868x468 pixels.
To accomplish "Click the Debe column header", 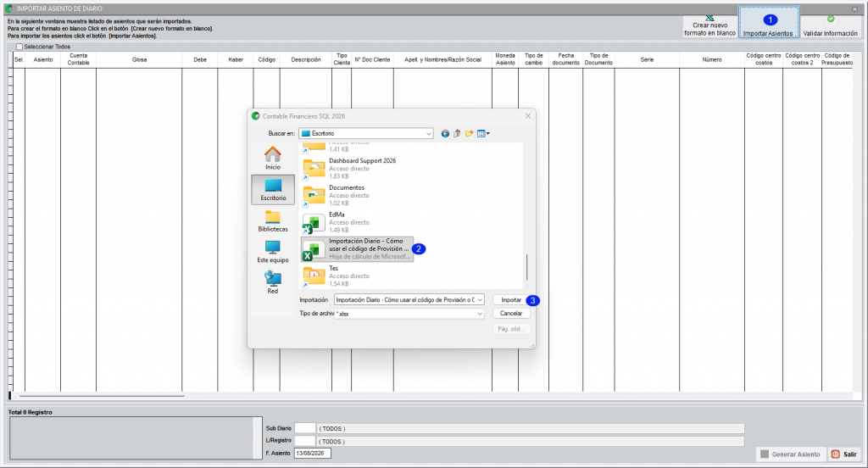I will (200, 60).
